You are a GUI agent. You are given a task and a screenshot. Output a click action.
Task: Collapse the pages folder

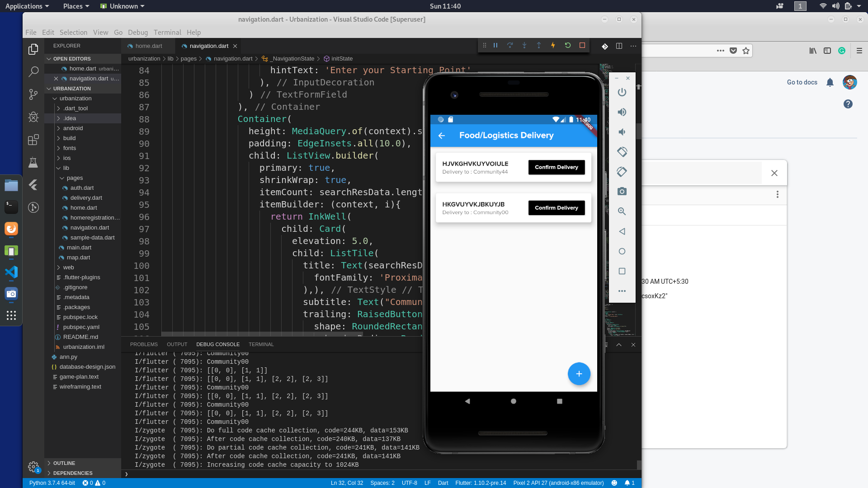(74, 178)
